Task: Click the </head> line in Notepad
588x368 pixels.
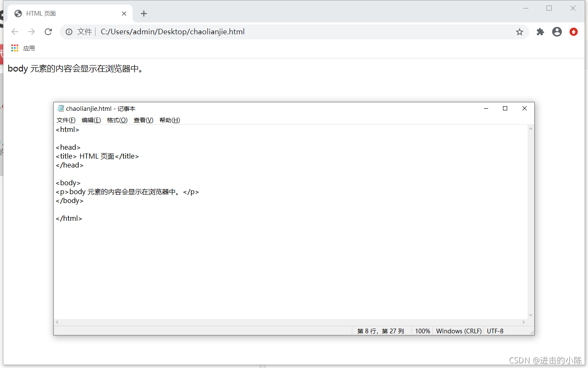Action: click(x=70, y=165)
